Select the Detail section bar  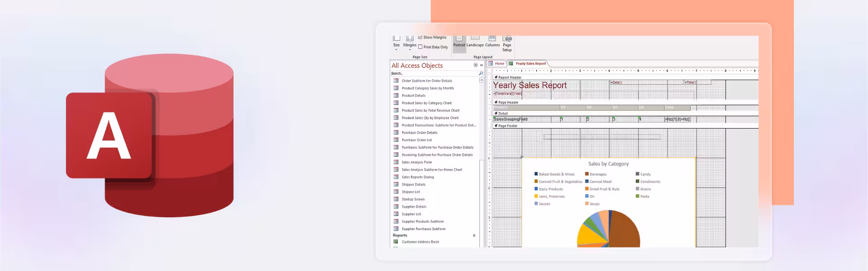point(626,113)
